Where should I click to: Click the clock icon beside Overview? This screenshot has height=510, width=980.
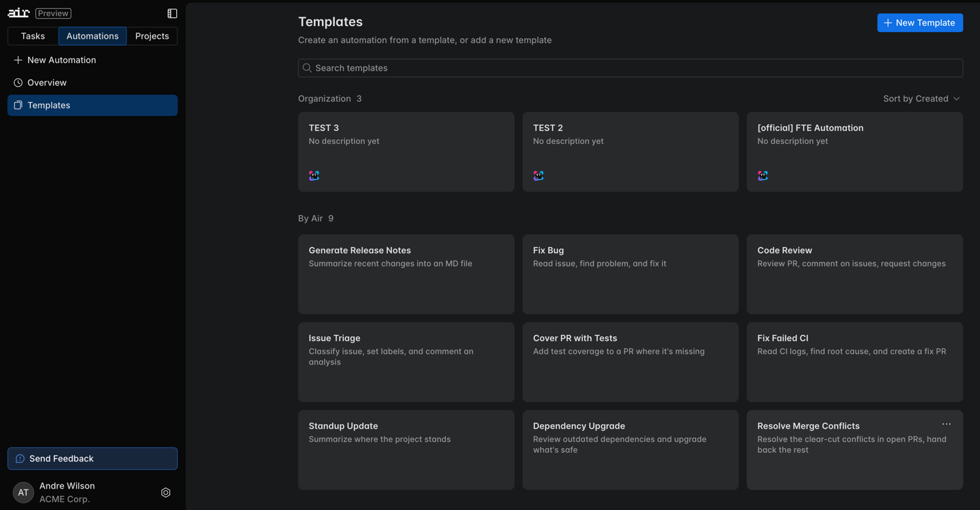tap(18, 83)
